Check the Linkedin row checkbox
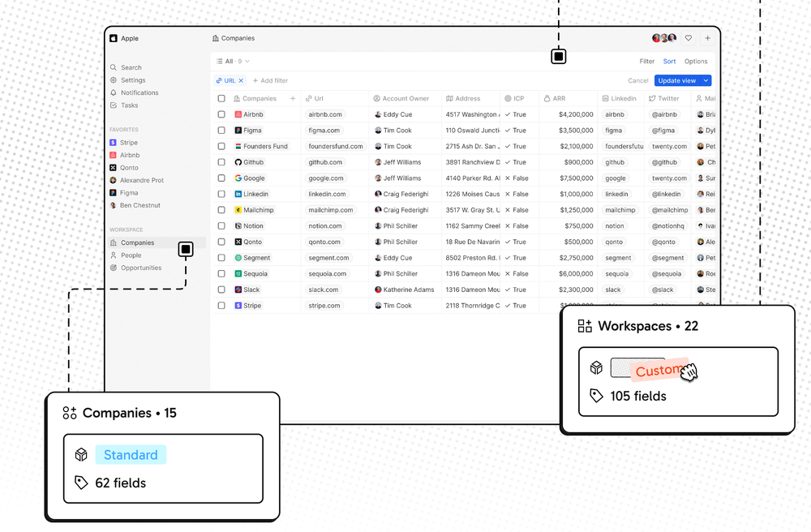The width and height of the screenshot is (811, 532). (x=221, y=194)
